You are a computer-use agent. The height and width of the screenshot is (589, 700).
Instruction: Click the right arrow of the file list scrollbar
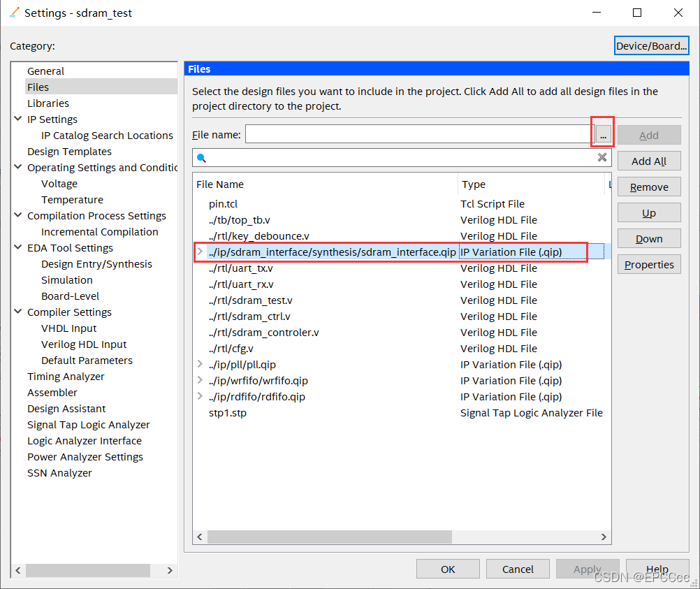pyautogui.click(x=604, y=537)
